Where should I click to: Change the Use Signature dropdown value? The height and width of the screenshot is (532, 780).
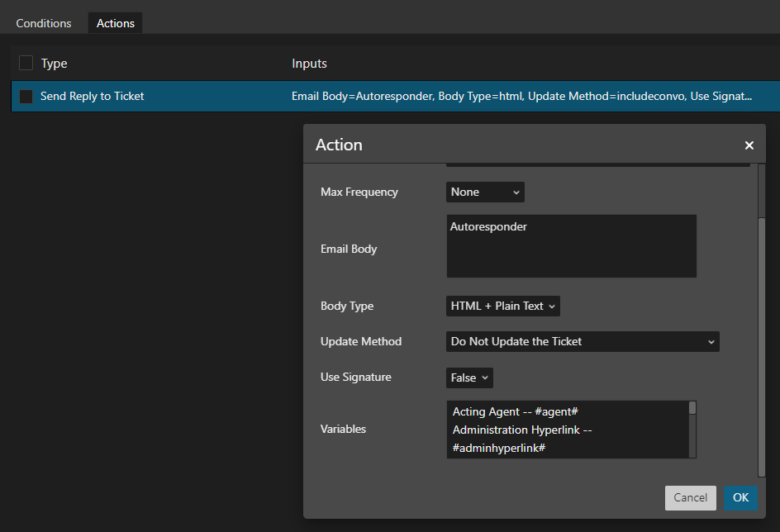click(x=469, y=378)
